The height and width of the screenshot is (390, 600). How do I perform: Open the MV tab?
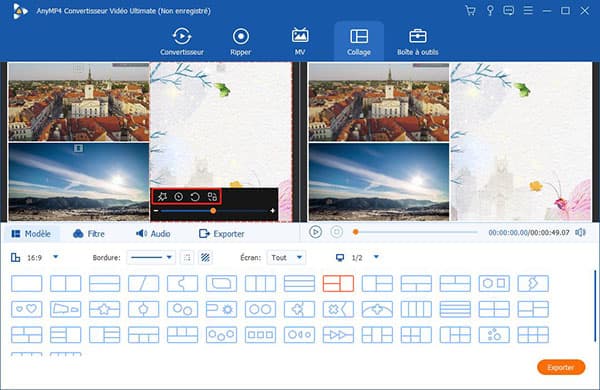(300, 41)
